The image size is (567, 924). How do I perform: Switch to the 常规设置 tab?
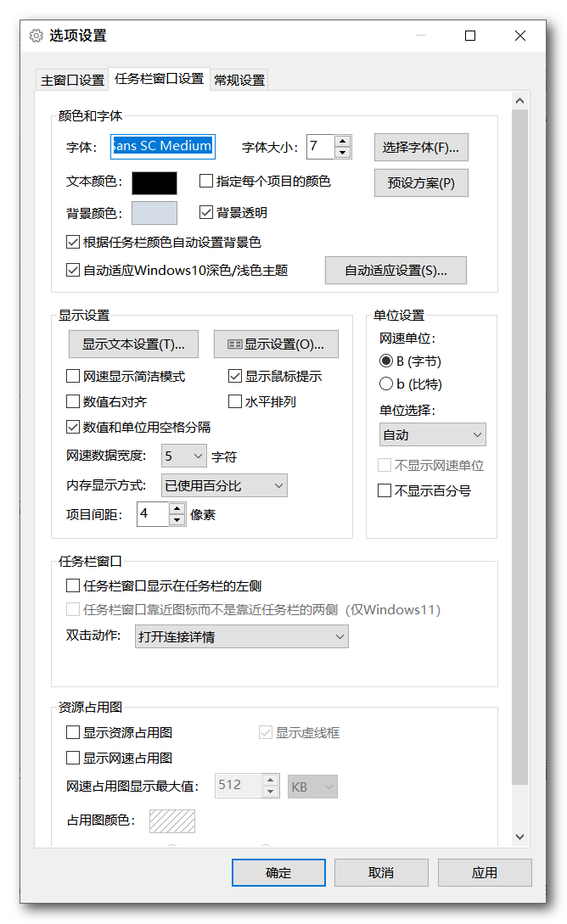pyautogui.click(x=239, y=81)
